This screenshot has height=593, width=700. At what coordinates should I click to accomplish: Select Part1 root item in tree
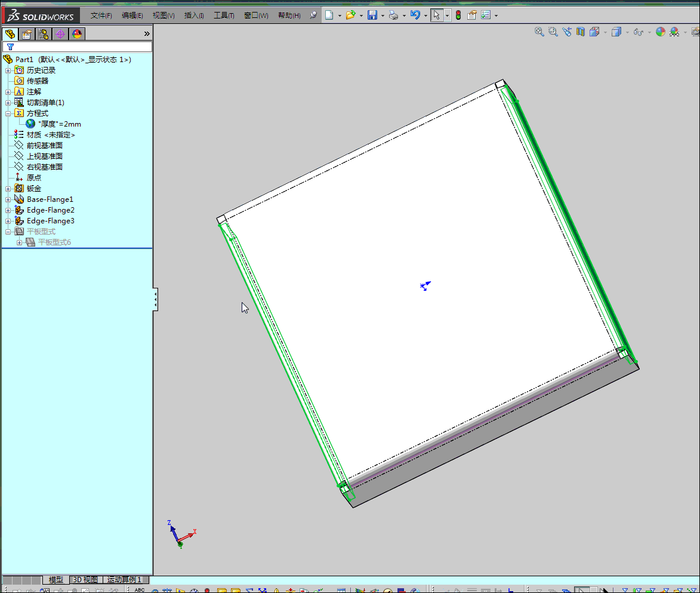click(x=67, y=60)
